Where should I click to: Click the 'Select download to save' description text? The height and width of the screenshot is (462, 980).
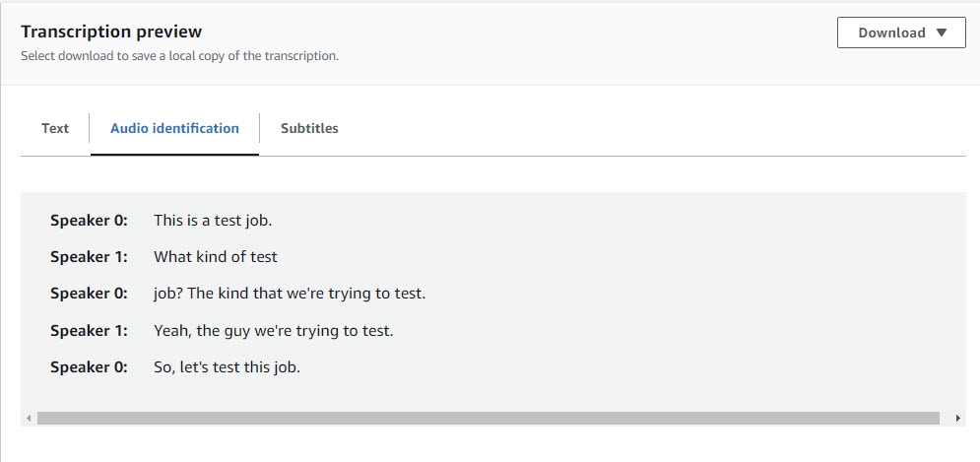point(179,55)
